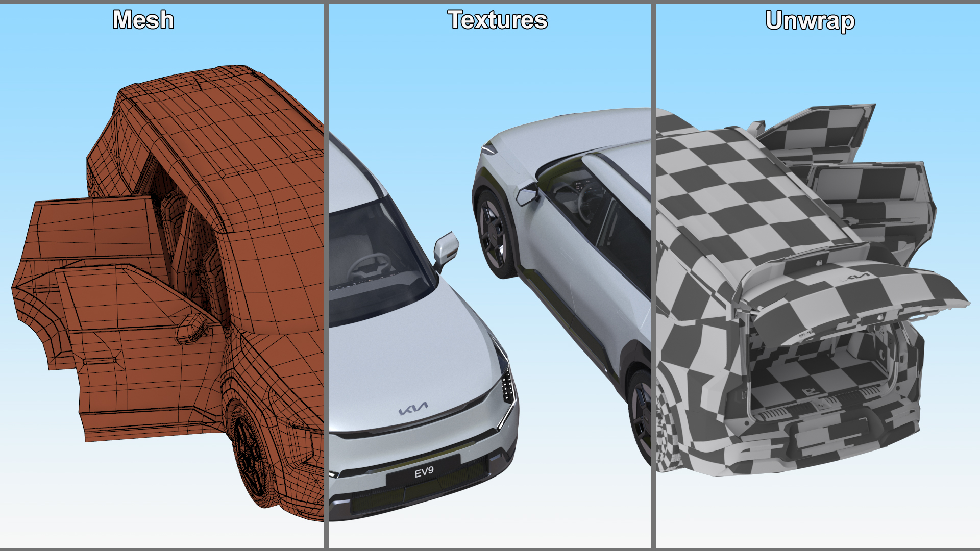The width and height of the screenshot is (980, 551).
Task: Click the wireframe mesh car preview
Action: pos(168,293)
